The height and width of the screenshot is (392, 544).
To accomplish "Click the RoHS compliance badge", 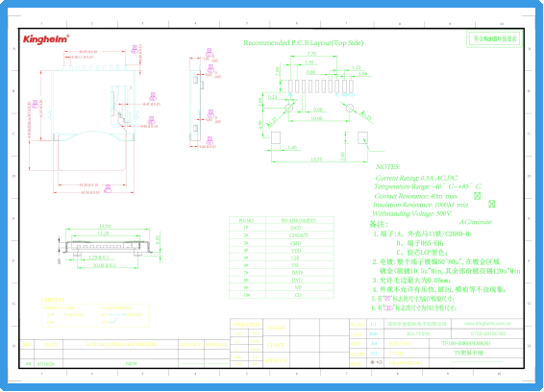I will (495, 38).
